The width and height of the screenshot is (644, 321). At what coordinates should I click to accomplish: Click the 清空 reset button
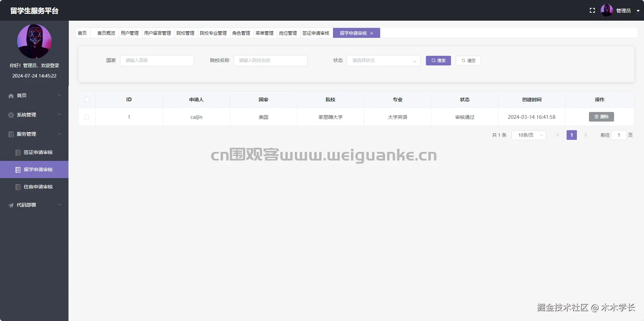tap(468, 61)
